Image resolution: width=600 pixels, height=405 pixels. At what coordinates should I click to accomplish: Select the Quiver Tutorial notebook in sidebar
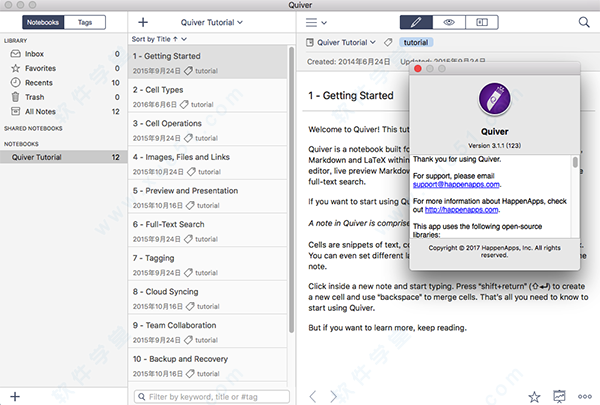[x=64, y=157]
